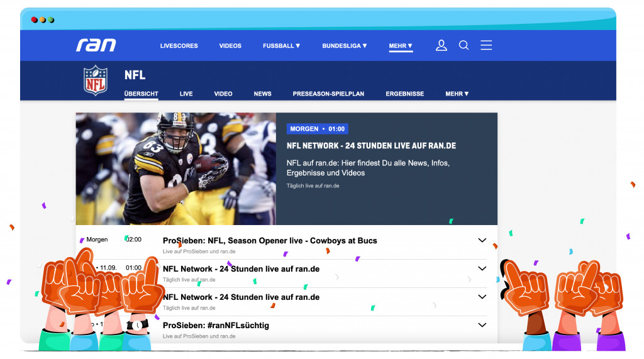Open the Preseason-Spielplan tab
Viewport: 644px width, 359px height.
328,94
